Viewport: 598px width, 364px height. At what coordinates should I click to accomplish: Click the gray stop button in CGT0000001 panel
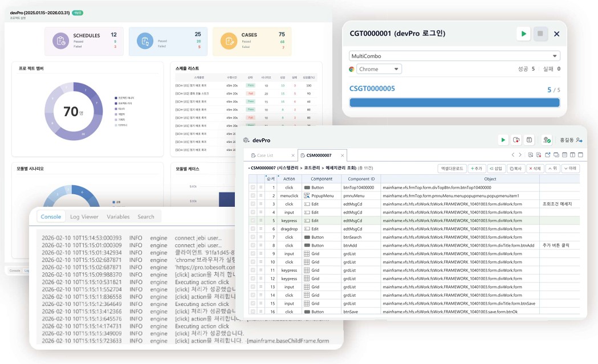[x=540, y=34]
